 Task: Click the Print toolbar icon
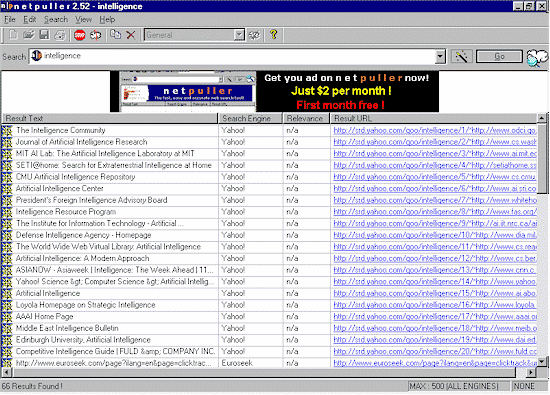(x=60, y=35)
